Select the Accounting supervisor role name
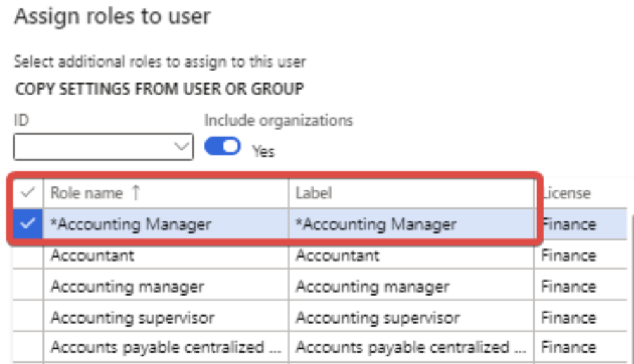 [132, 318]
